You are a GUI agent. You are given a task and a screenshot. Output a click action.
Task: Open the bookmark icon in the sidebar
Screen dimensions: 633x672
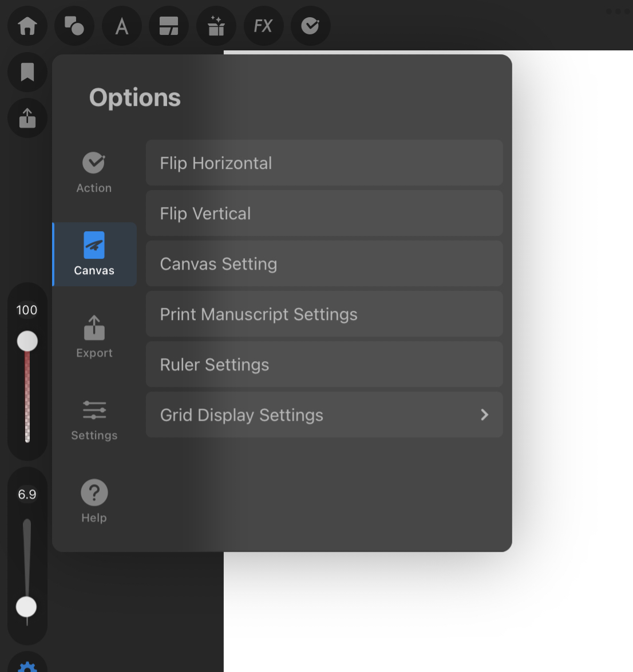click(27, 72)
